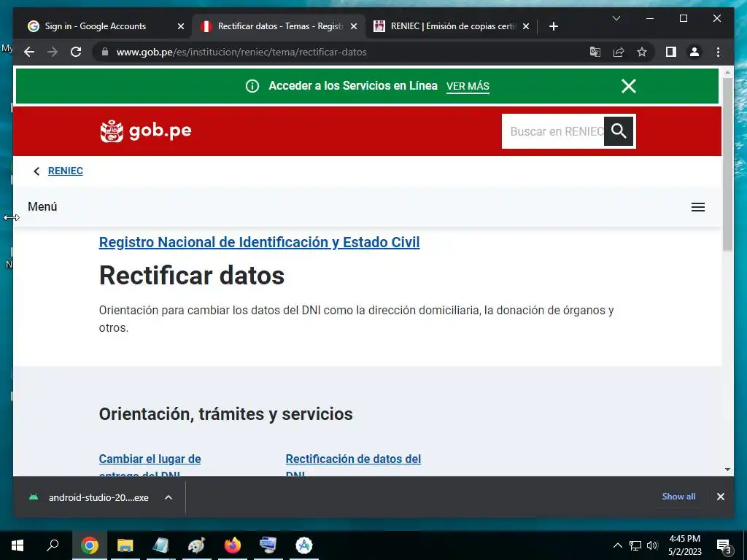Click the volume speaker tray icon
Image resolution: width=747 pixels, height=560 pixels.
(651, 545)
